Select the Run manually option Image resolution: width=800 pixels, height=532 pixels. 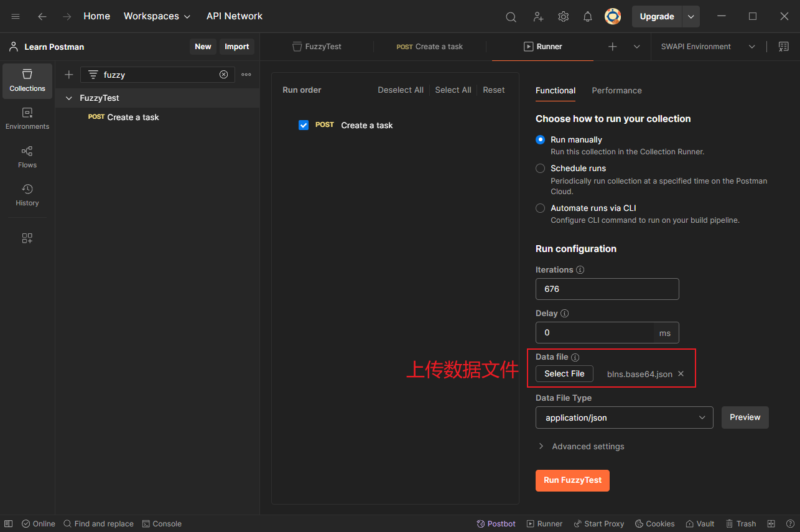pos(541,140)
